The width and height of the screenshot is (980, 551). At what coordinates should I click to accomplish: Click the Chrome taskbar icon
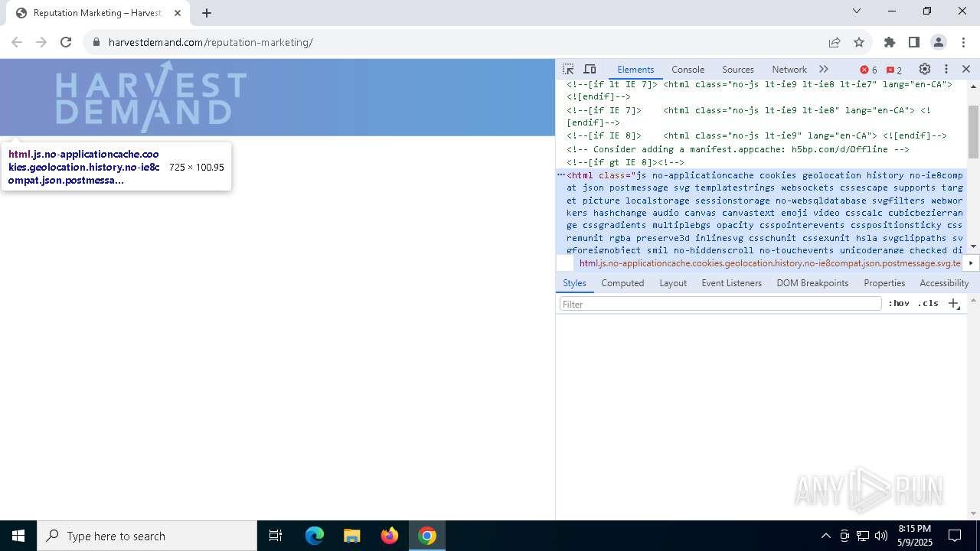[427, 536]
